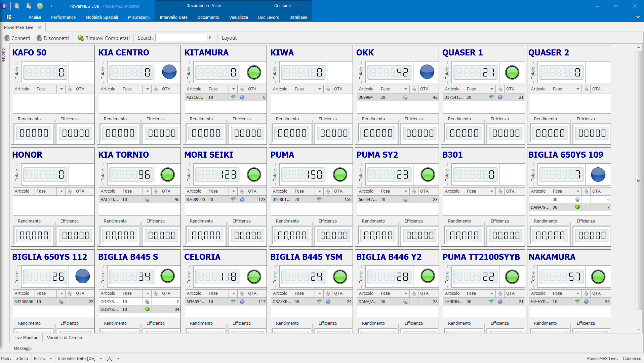The height and width of the screenshot is (363, 644).
Task: Select article 87689043 row in MORI SEIKI
Action: [226, 200]
